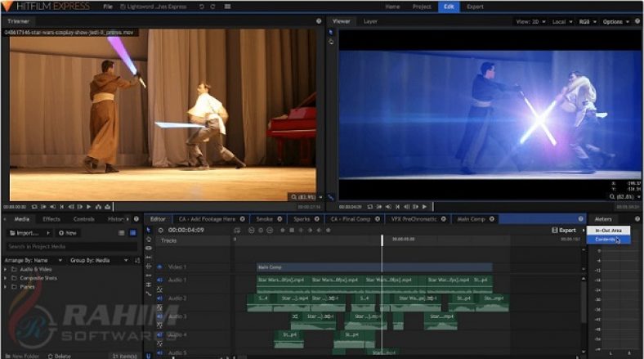Open the View: 2D dropdown
Image resolution: width=644 pixels, height=359 pixels.
531,21
